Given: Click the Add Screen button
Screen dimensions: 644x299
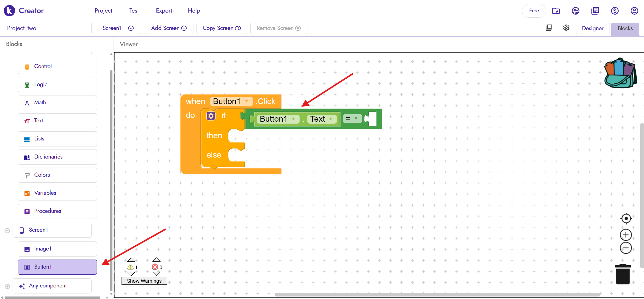Looking at the screenshot, I should pyautogui.click(x=169, y=28).
